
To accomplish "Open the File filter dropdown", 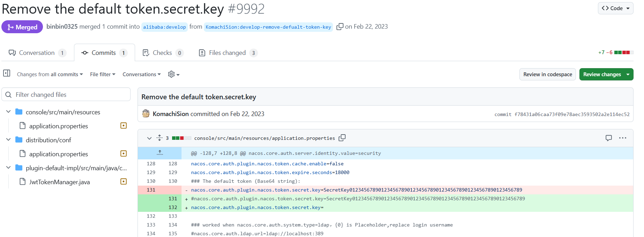I will pyautogui.click(x=102, y=74).
